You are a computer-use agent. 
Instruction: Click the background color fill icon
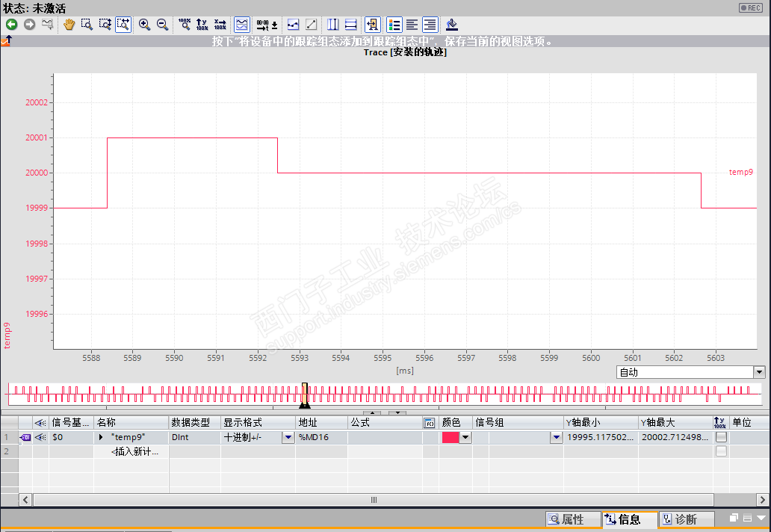coord(452,24)
